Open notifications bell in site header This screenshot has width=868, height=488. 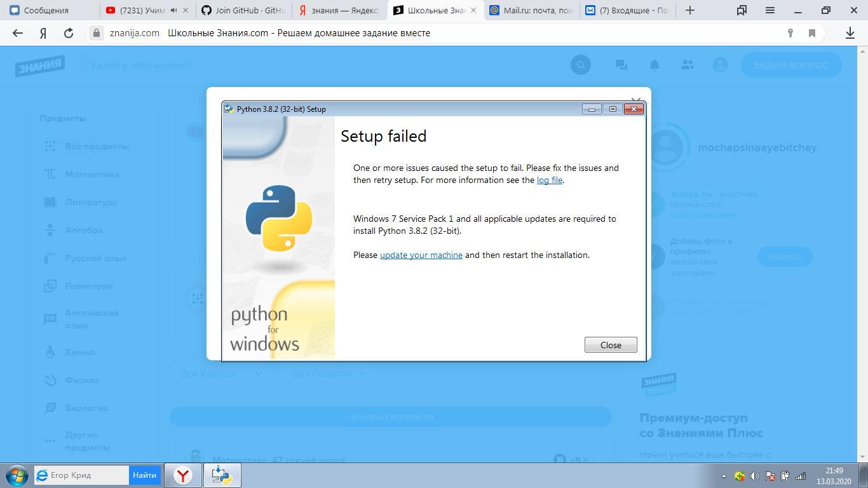(654, 65)
